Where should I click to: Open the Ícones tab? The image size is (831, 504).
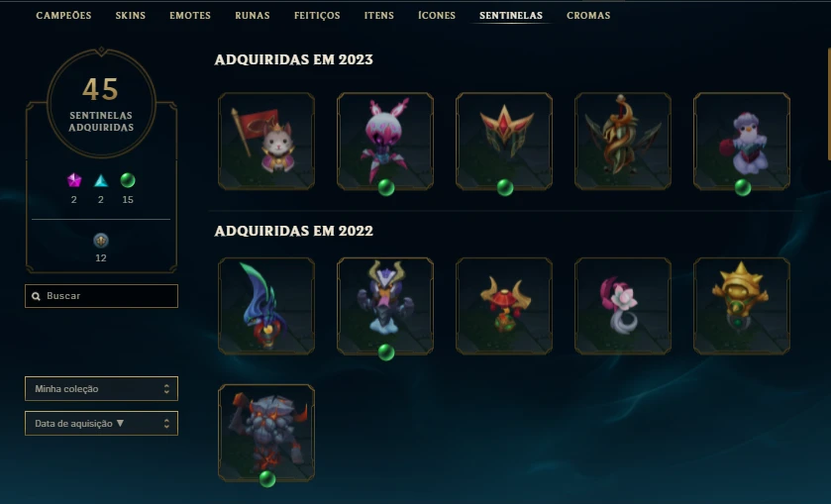click(437, 16)
